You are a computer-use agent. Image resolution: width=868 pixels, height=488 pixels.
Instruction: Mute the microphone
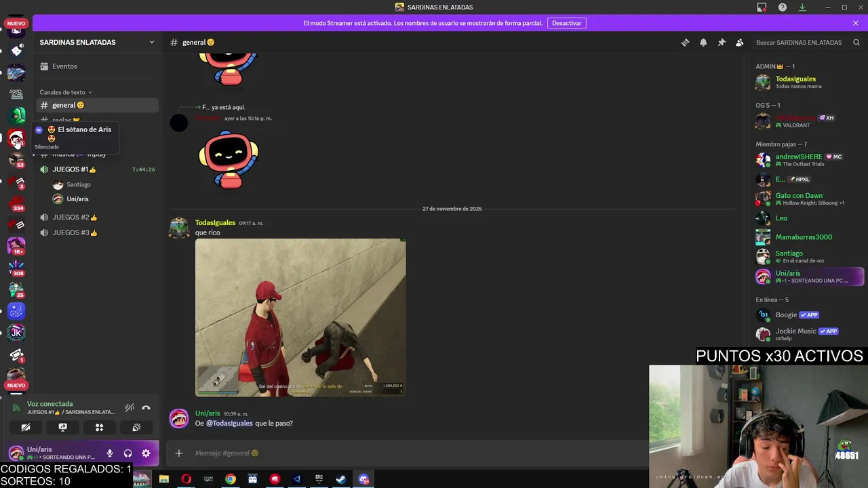click(110, 453)
